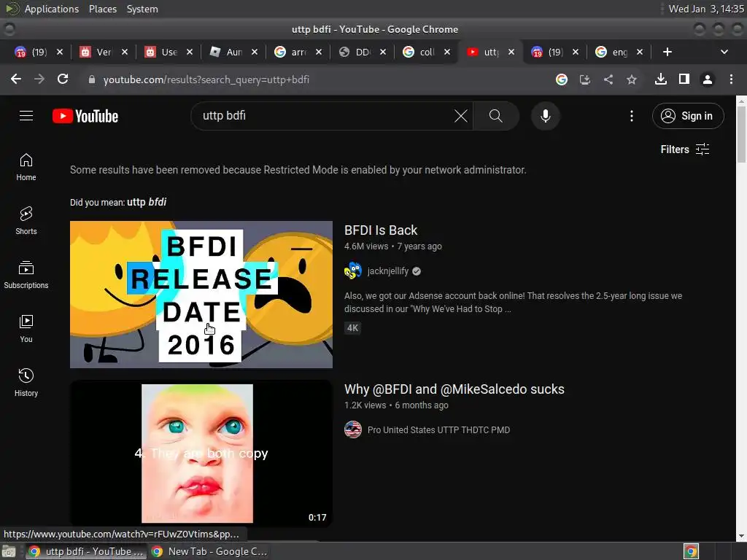This screenshot has width=747, height=560.
Task: Click the install app icon in the address bar
Action: pos(585,79)
